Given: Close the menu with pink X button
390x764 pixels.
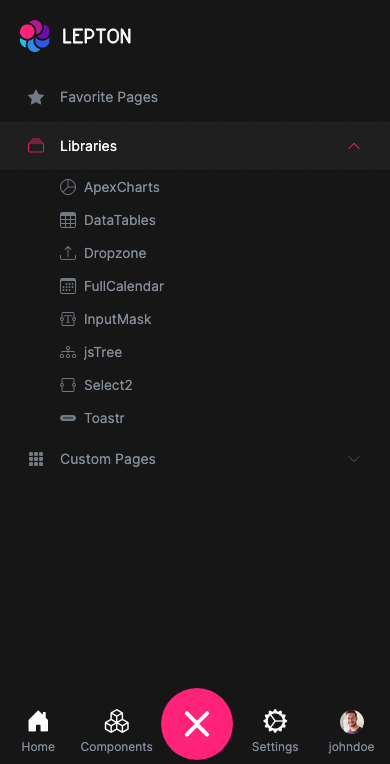Looking at the screenshot, I should tap(197, 724).
